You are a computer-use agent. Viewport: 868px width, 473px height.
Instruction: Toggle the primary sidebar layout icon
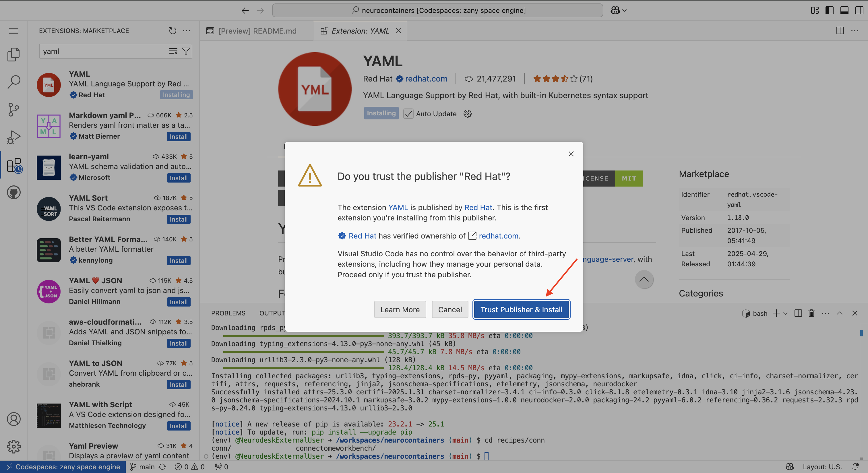click(830, 10)
